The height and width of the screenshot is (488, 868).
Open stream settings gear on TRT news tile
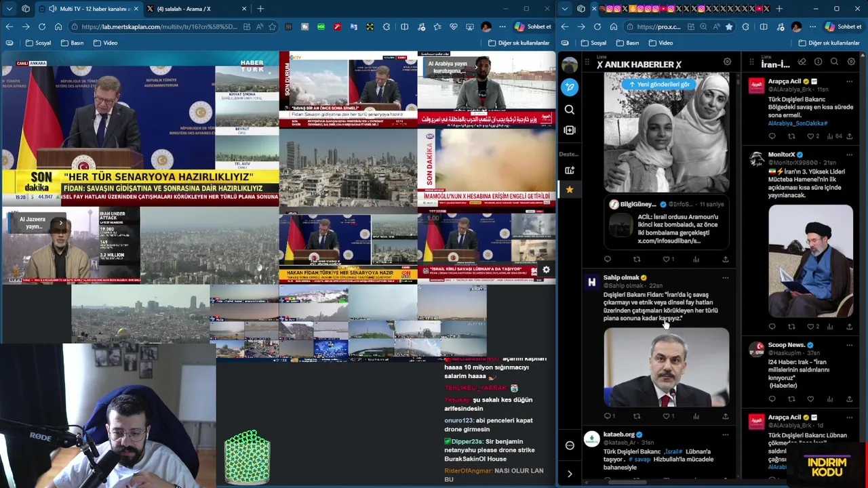(546, 270)
